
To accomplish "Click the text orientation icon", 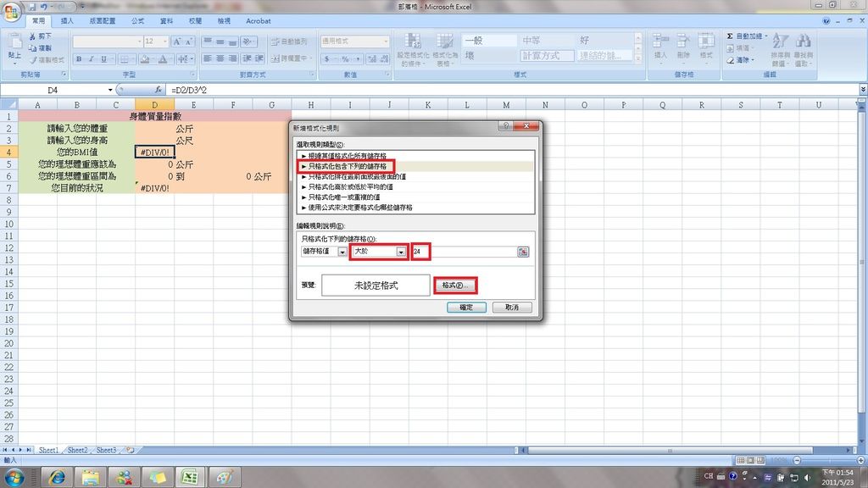I will [248, 42].
